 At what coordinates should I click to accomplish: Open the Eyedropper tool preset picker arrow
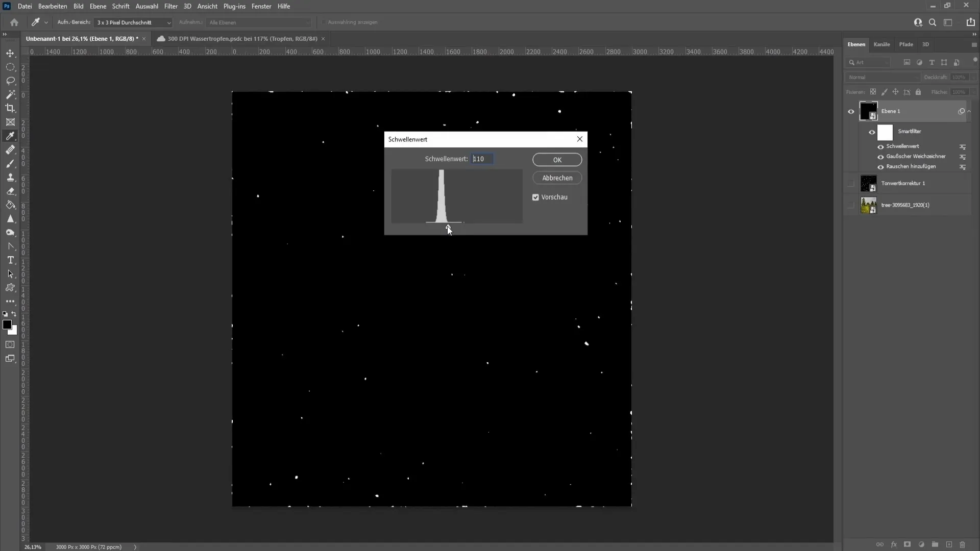[46, 22]
